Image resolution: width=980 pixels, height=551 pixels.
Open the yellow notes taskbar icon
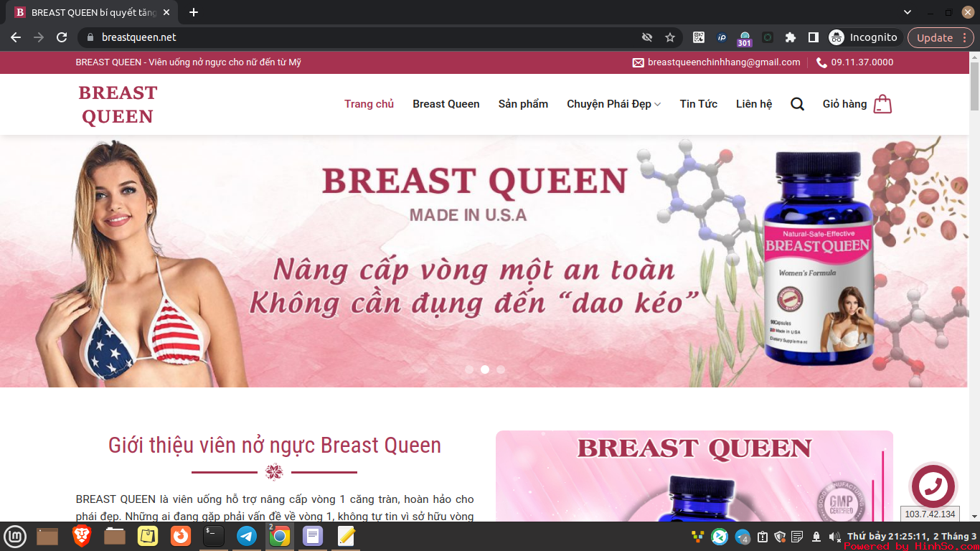point(148,536)
